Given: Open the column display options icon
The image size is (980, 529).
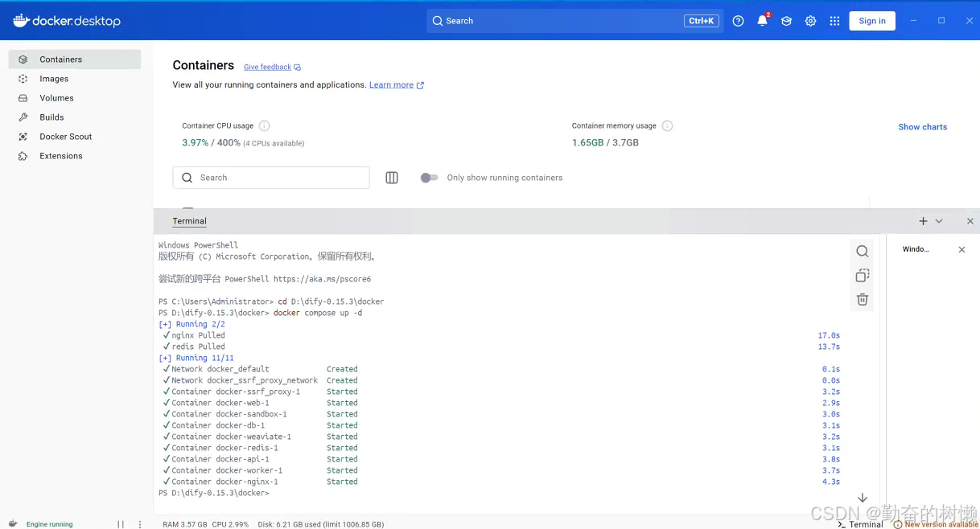Looking at the screenshot, I should tap(392, 178).
